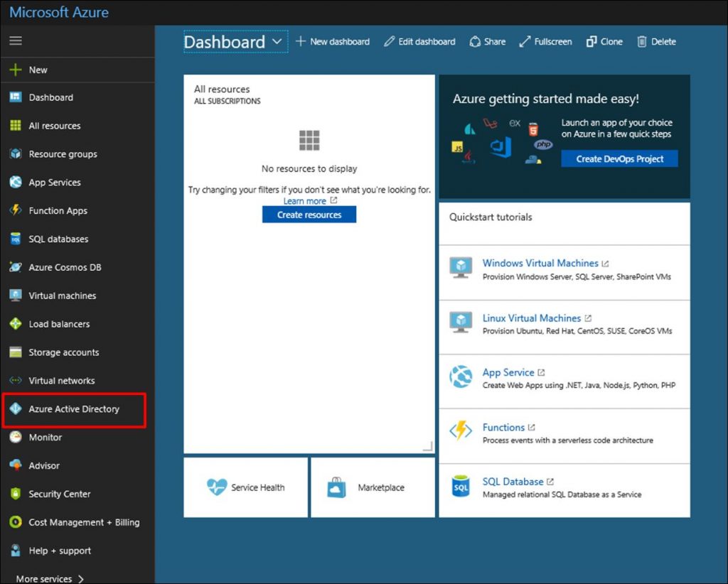Open All resources label in sidebar menu
Screen dimensions: 728x584
point(55,126)
